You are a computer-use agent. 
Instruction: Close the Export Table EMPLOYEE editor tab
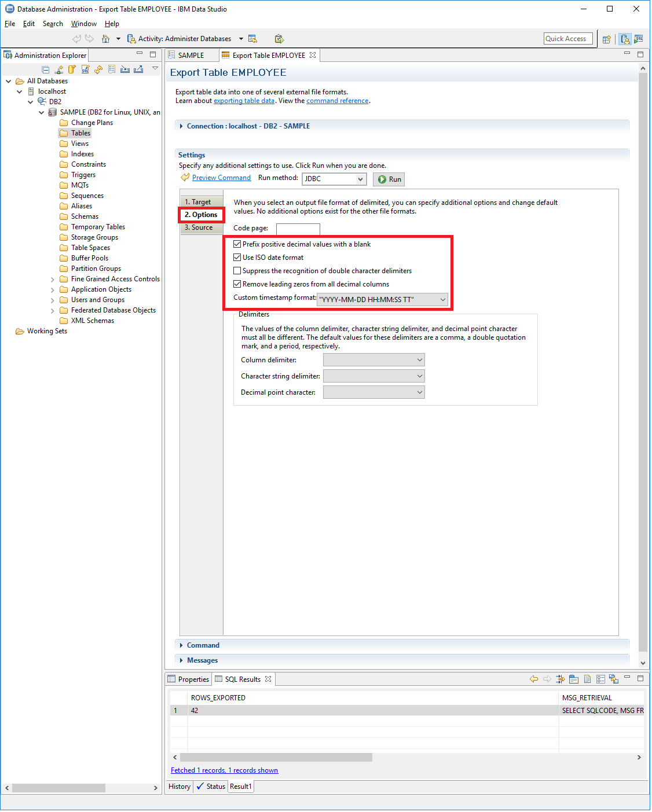pyautogui.click(x=313, y=56)
